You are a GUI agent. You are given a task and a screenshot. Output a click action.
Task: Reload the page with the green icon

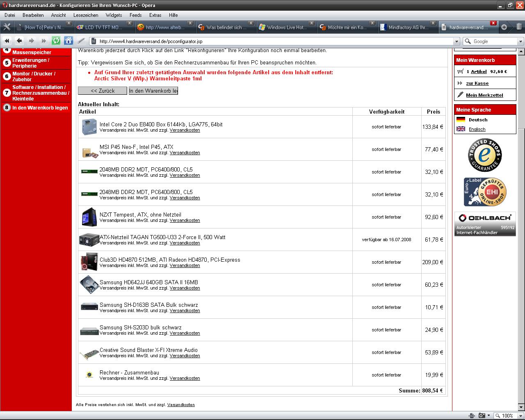(x=56, y=41)
